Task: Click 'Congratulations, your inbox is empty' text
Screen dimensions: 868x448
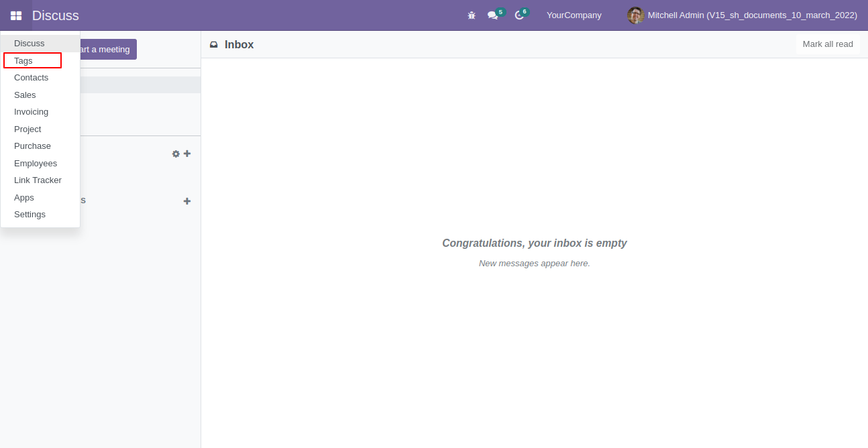Action: tap(535, 243)
